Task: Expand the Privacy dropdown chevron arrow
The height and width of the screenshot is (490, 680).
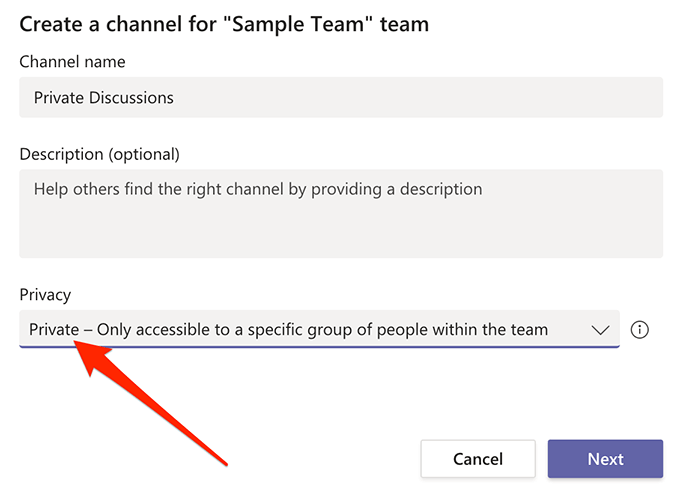Action: coord(600,330)
